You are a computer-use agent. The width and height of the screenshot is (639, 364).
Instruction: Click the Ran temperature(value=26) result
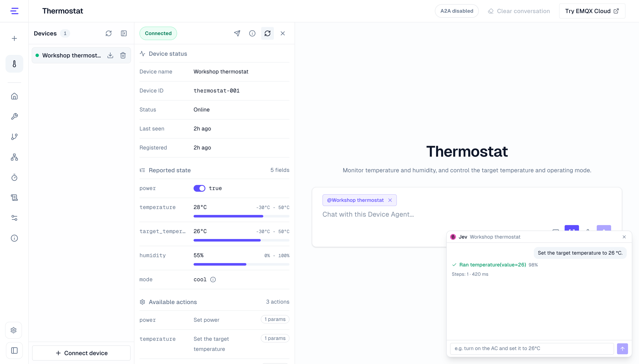pos(492,265)
